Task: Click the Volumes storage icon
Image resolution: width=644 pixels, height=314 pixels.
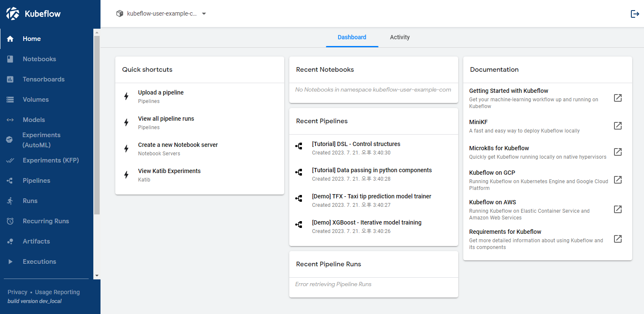Action: pos(11,100)
